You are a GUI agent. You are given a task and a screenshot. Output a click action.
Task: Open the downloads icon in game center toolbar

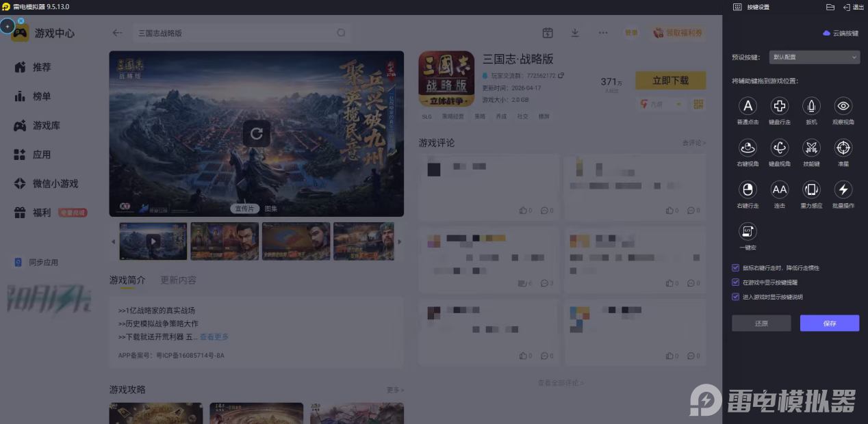click(x=575, y=32)
